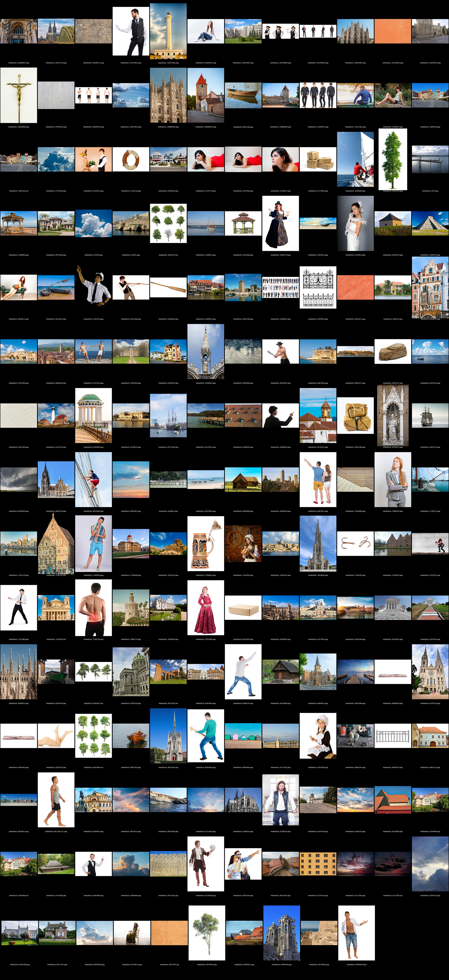Open the coiled life ring image

point(131,159)
